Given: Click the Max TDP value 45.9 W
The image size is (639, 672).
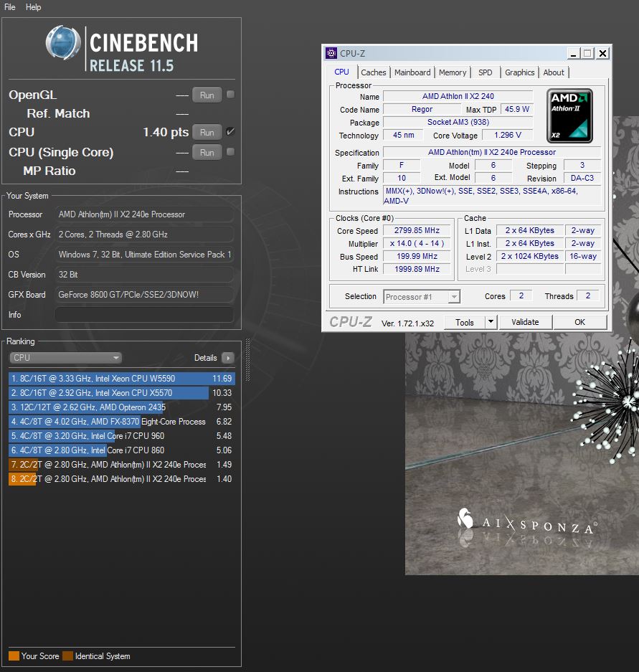Looking at the screenshot, I should [x=517, y=109].
